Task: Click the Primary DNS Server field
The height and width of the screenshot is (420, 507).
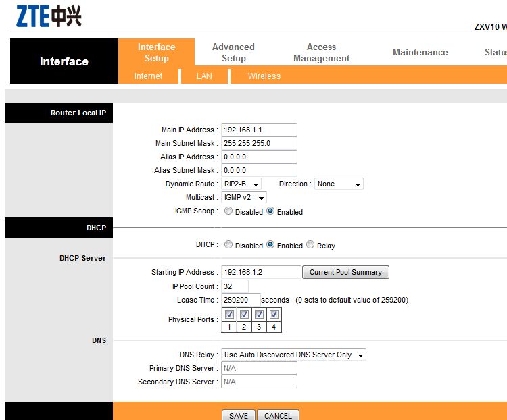Action: click(x=259, y=368)
